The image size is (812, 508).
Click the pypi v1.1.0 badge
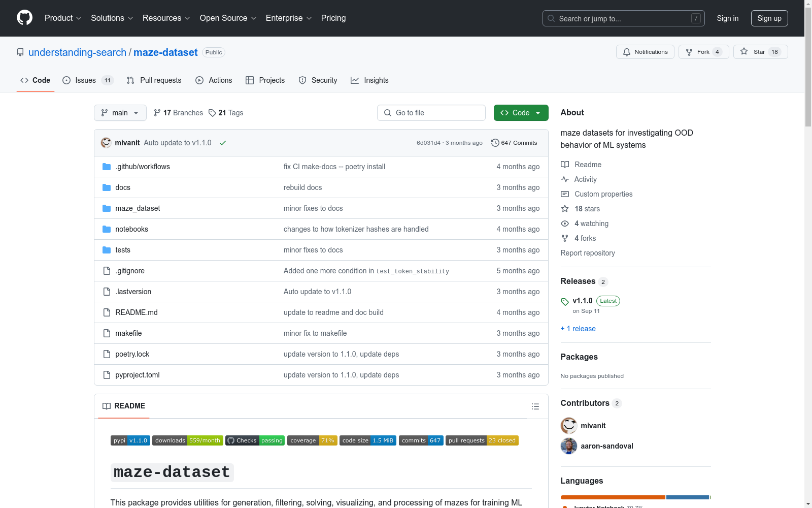coord(130,440)
